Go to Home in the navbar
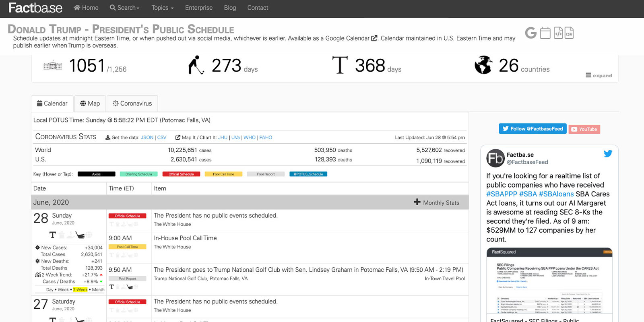 [86, 8]
